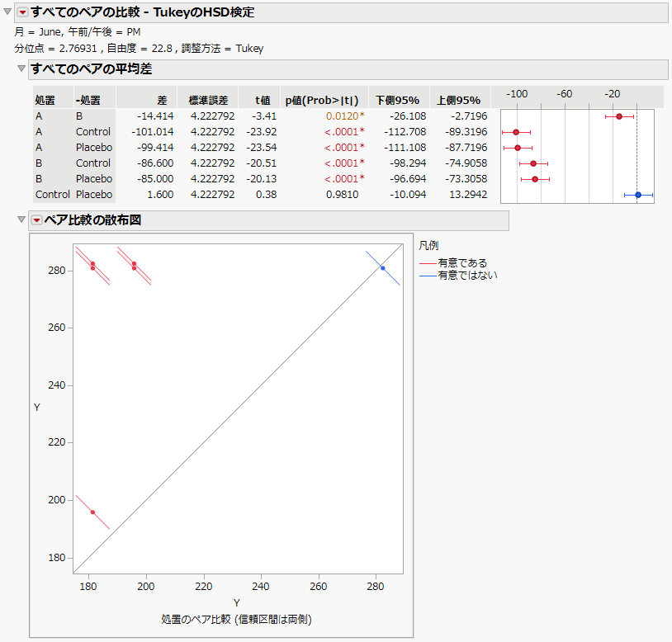Click the difference value 1.600
672x642 pixels.
(x=160, y=195)
